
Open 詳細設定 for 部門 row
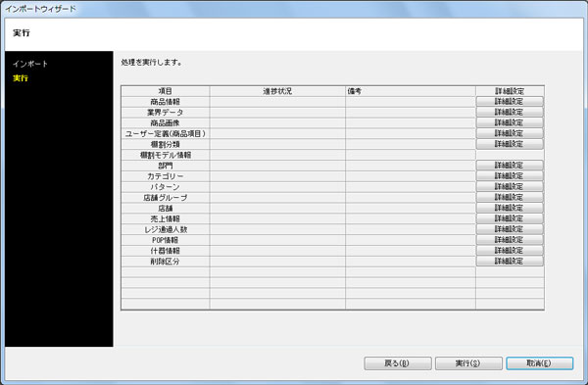coord(510,166)
